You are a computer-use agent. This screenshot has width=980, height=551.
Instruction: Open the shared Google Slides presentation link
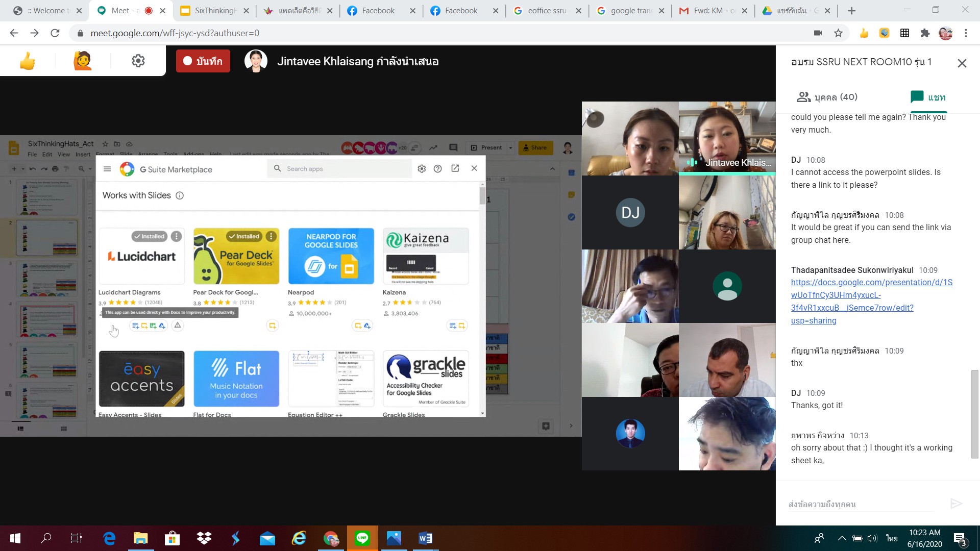pyautogui.click(x=871, y=302)
